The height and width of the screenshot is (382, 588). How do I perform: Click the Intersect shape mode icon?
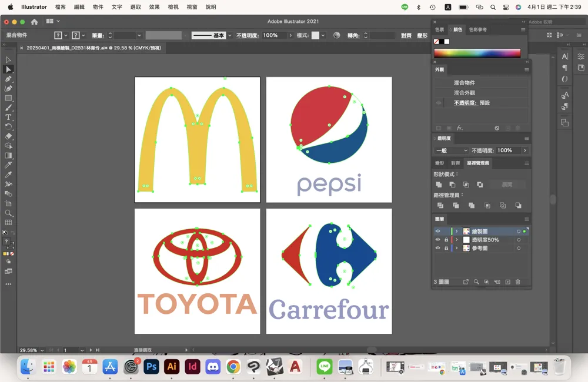point(466,185)
